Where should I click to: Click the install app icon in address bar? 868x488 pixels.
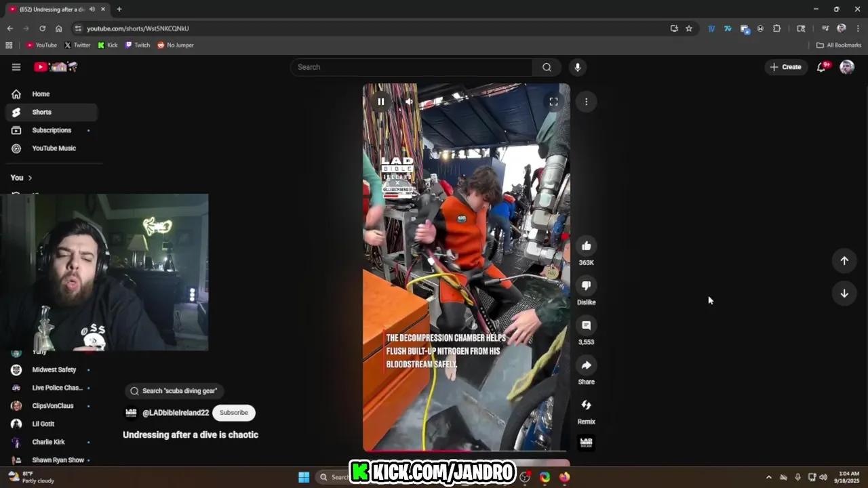(673, 28)
